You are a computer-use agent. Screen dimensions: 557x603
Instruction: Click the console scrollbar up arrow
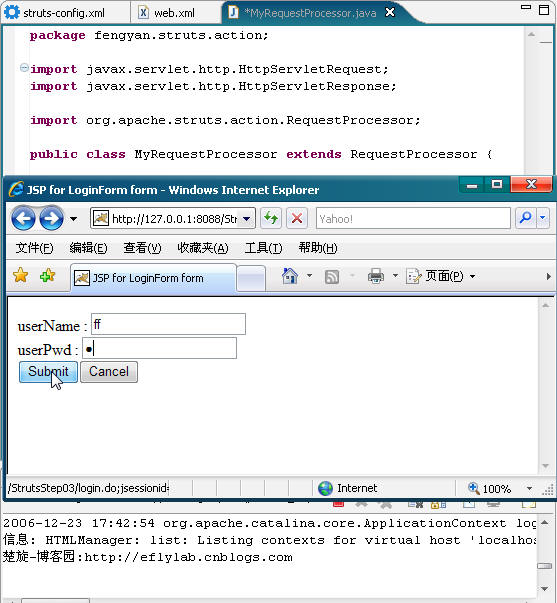[x=544, y=522]
